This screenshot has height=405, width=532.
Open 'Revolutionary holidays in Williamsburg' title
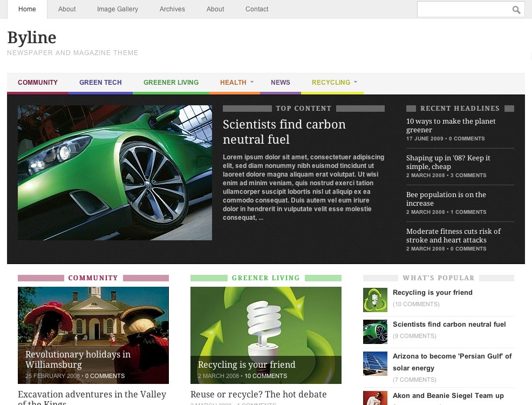coord(78,359)
